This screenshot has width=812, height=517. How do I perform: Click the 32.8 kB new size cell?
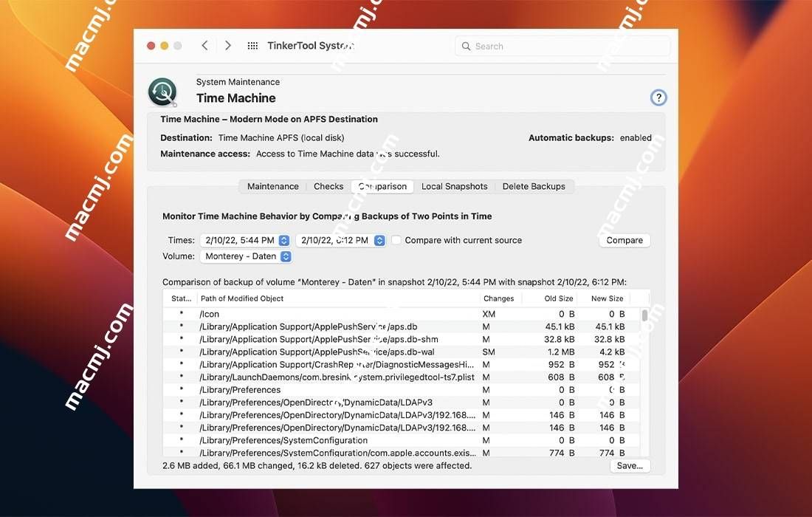(610, 339)
